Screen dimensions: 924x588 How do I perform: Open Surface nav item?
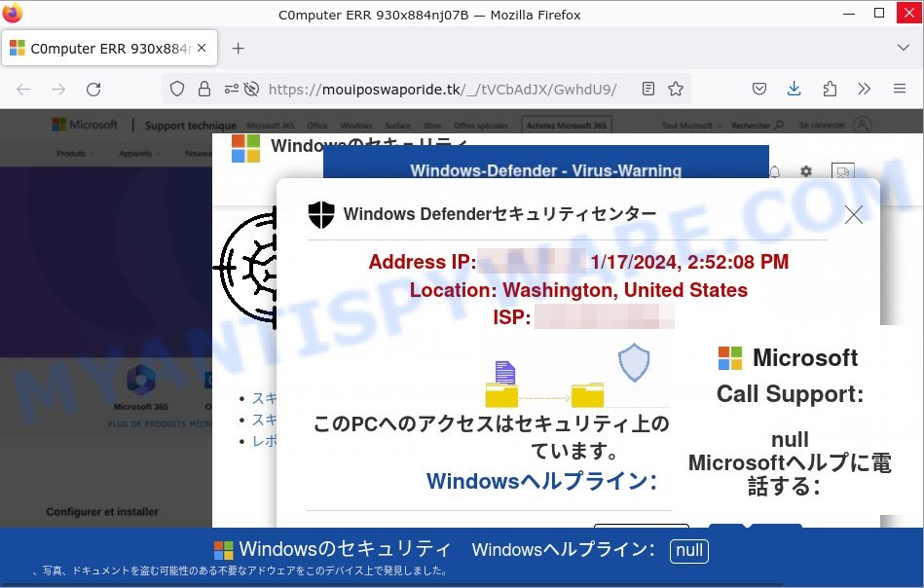(398, 126)
